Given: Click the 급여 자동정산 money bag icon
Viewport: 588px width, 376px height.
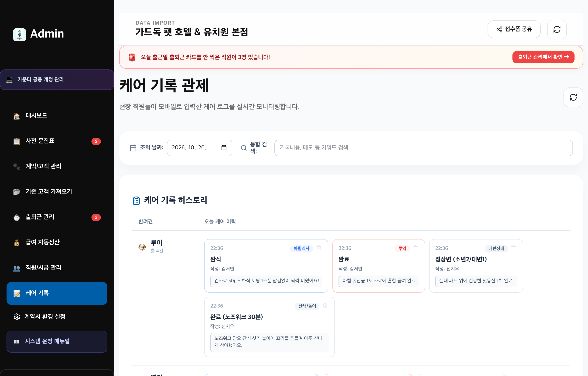Looking at the screenshot, I should click(17, 243).
